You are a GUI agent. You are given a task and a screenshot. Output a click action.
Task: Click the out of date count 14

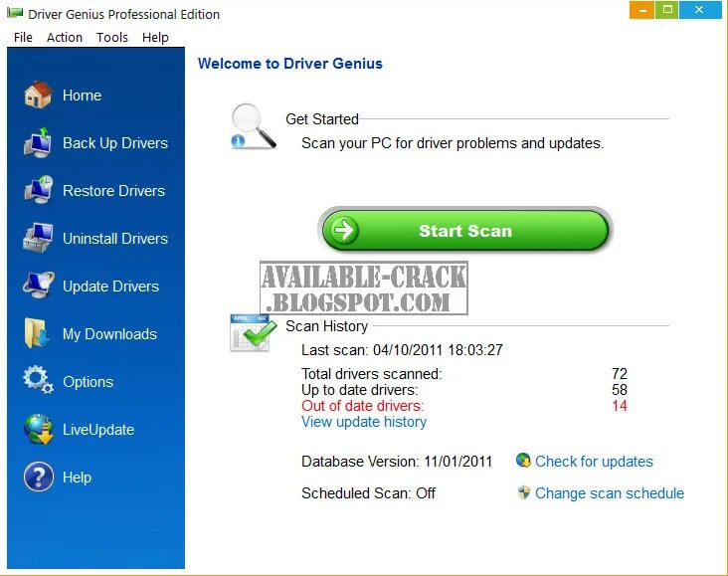(620, 406)
